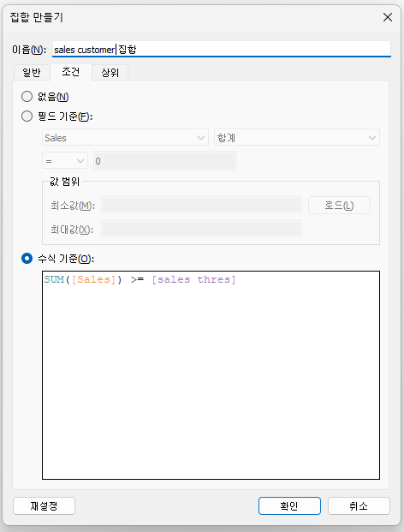Viewport: 404px width, 532px height.
Task: Select the 필드 기준(F) radio button
Action: click(x=27, y=117)
